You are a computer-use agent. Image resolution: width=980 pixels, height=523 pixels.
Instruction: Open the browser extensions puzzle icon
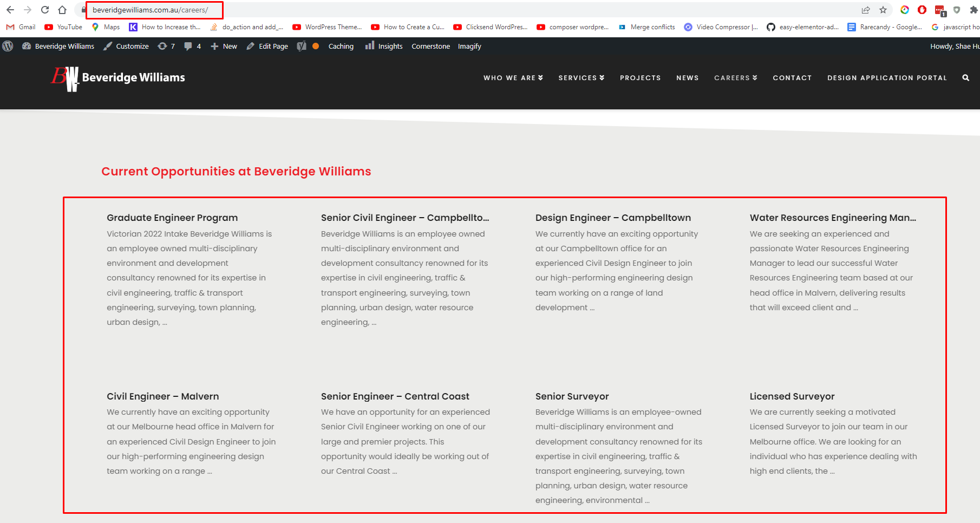pos(974,10)
